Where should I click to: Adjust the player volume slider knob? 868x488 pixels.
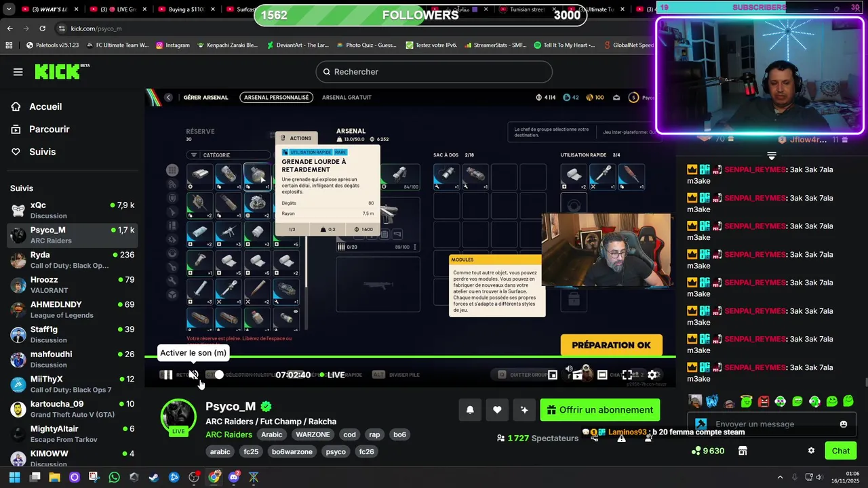[219, 375]
